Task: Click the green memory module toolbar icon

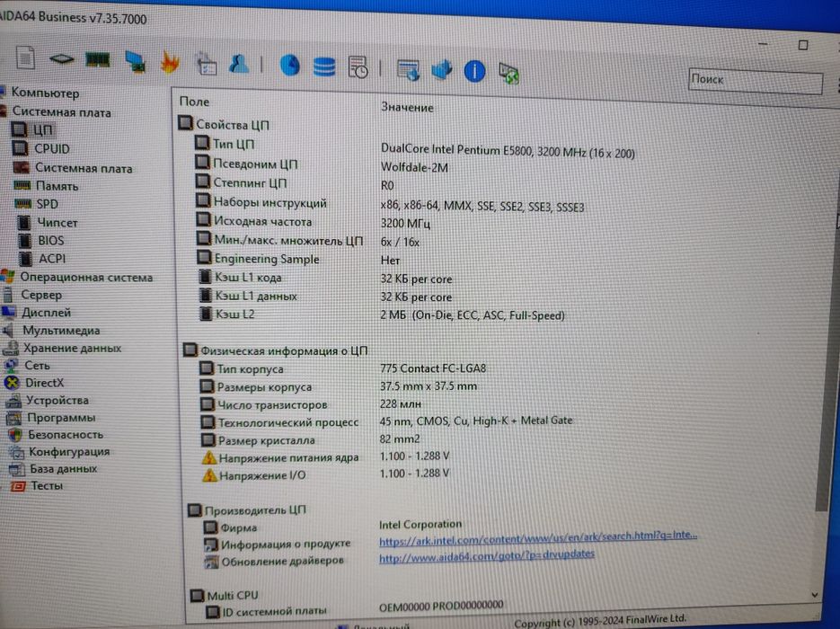Action: (x=98, y=59)
